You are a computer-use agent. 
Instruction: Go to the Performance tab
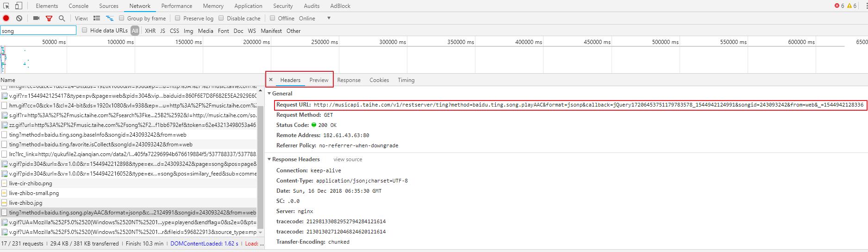coord(177,6)
